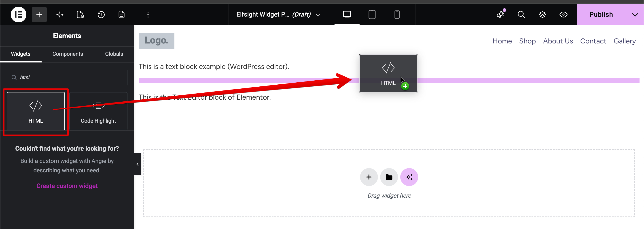The image size is (644, 229).
Task: Click the Publish button
Action: pyautogui.click(x=601, y=15)
